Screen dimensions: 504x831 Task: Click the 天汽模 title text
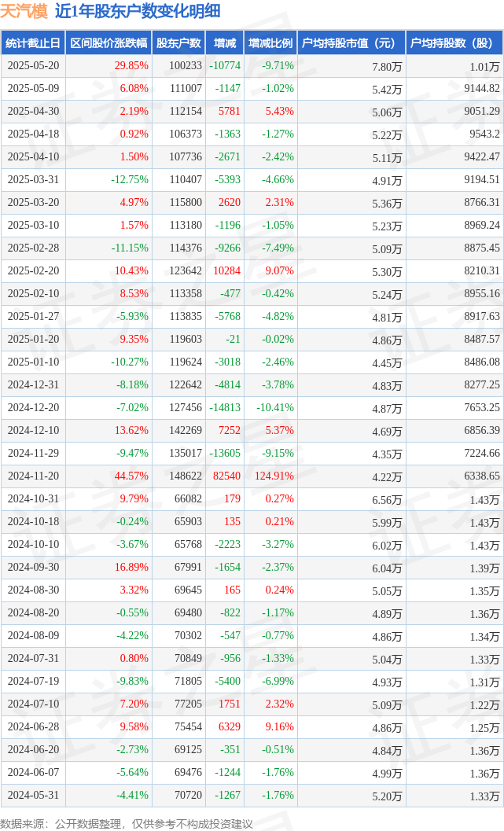coord(24,11)
